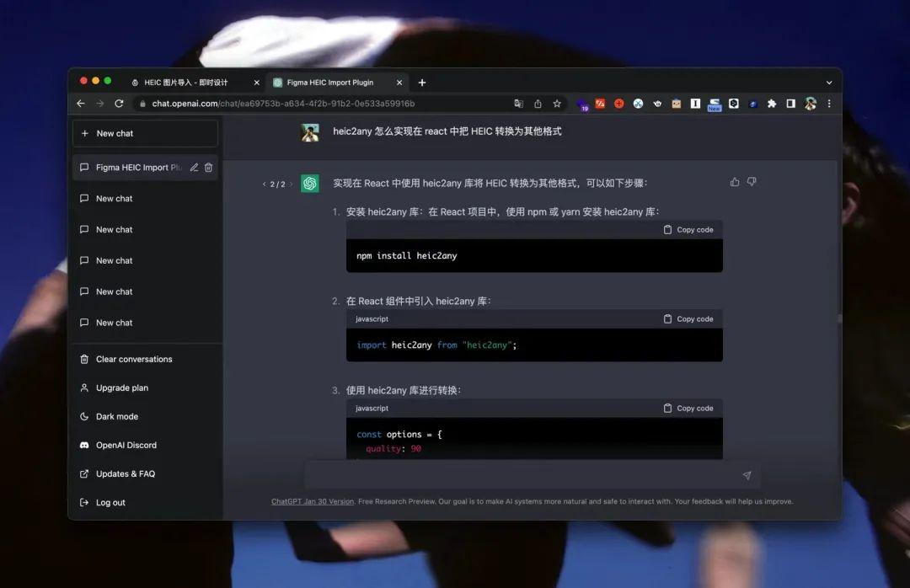Click the ChatGPT logo beside the answer
Screen dimensions: 910x588
point(310,184)
